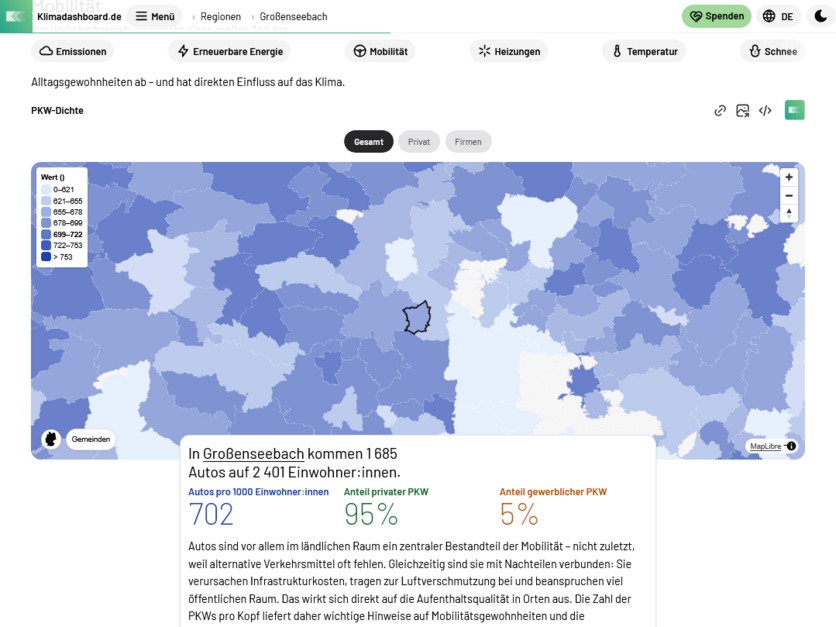Viewport: 836px width, 627px height.
Task: Click the Spenden button
Action: click(716, 16)
